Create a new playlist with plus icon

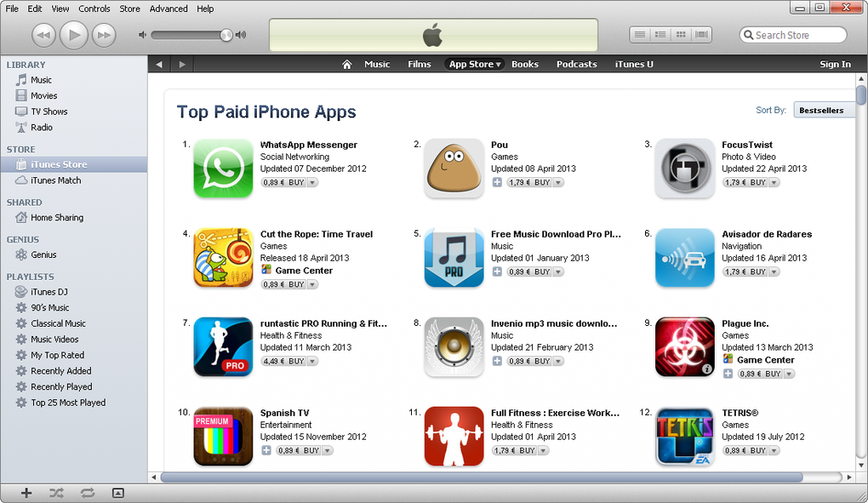pyautogui.click(x=26, y=493)
